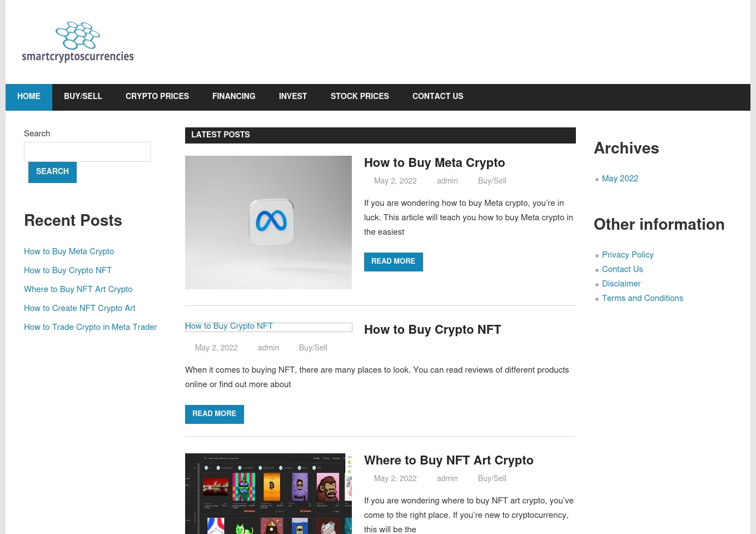Open the How to Buy Meta Crypto headline
The image size is (756, 534).
(435, 164)
